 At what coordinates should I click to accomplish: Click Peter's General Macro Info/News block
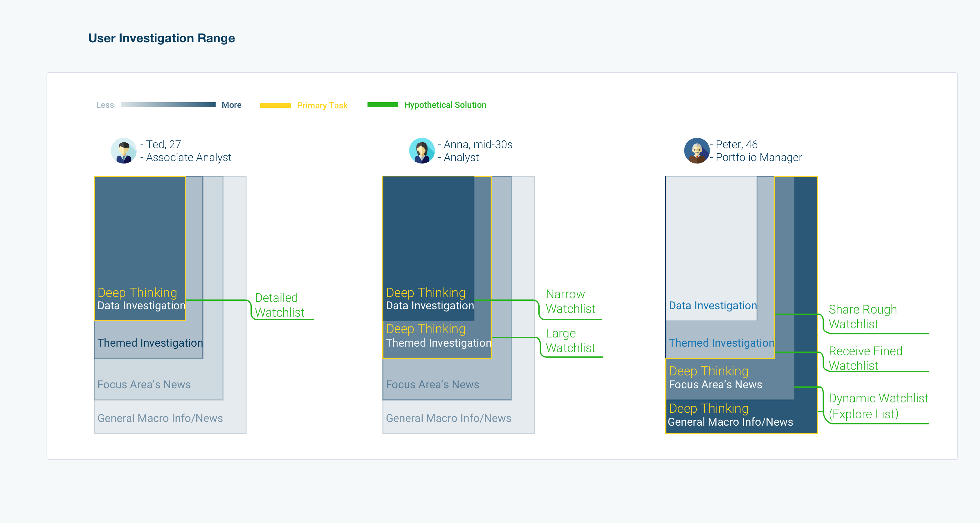coord(730,422)
